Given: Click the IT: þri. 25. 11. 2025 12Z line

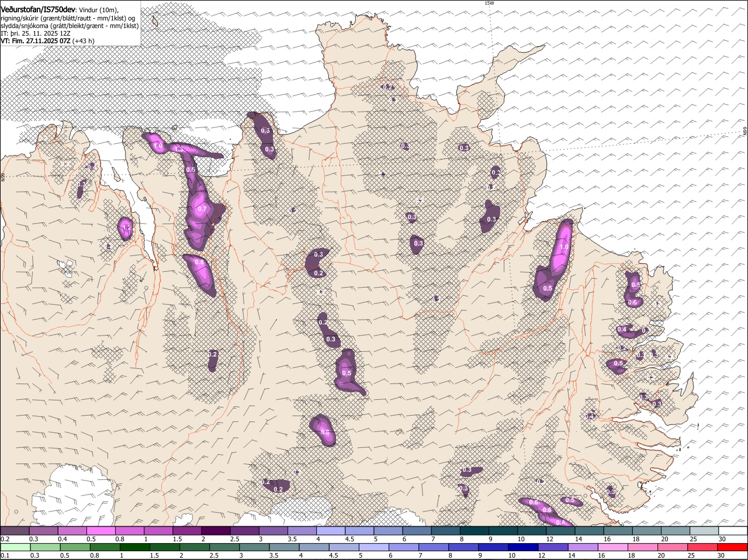Looking at the screenshot, I should point(36,33).
